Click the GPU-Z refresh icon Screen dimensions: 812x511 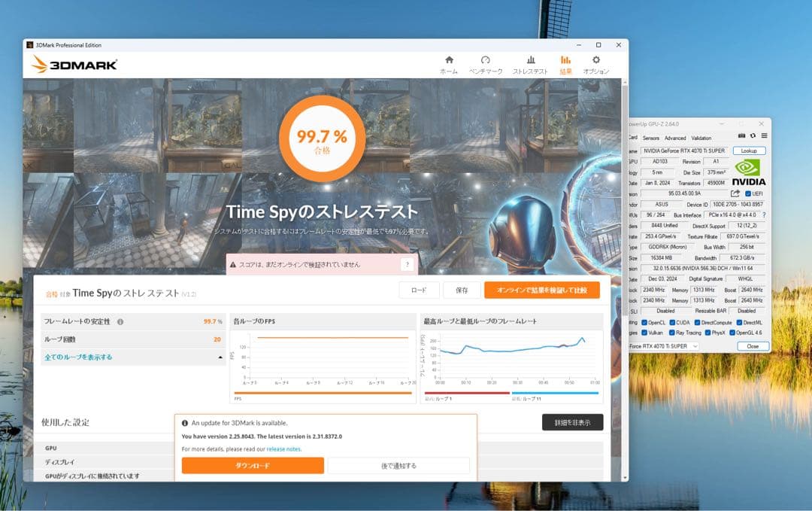753,135
